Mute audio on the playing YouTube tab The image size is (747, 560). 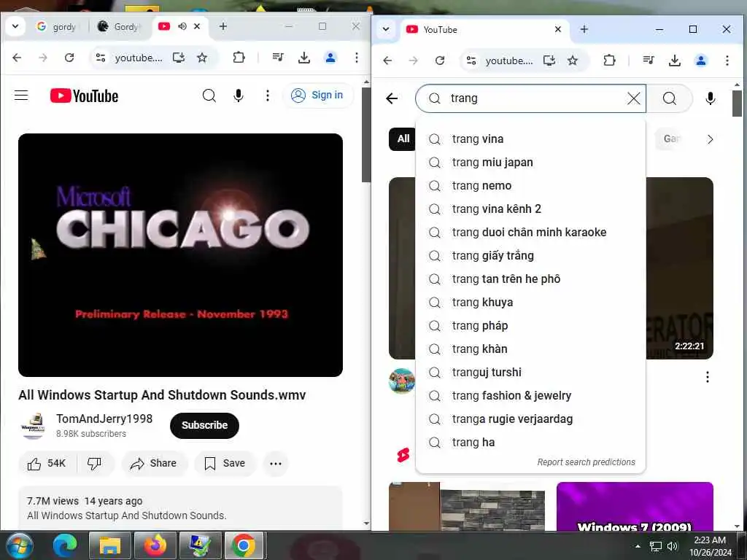(182, 26)
